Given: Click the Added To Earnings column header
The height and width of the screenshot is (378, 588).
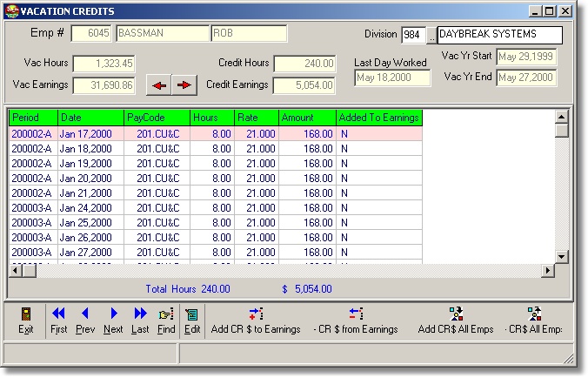Looking at the screenshot, I should click(379, 118).
